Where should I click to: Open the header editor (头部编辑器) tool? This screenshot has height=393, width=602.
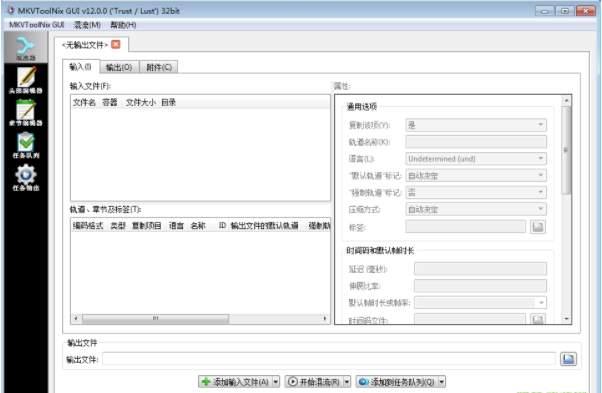(x=26, y=80)
